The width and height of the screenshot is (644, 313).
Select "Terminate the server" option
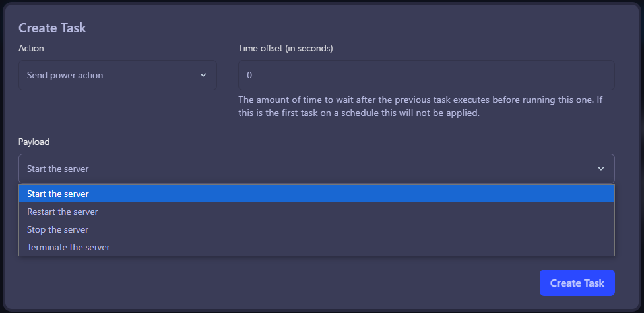click(69, 247)
